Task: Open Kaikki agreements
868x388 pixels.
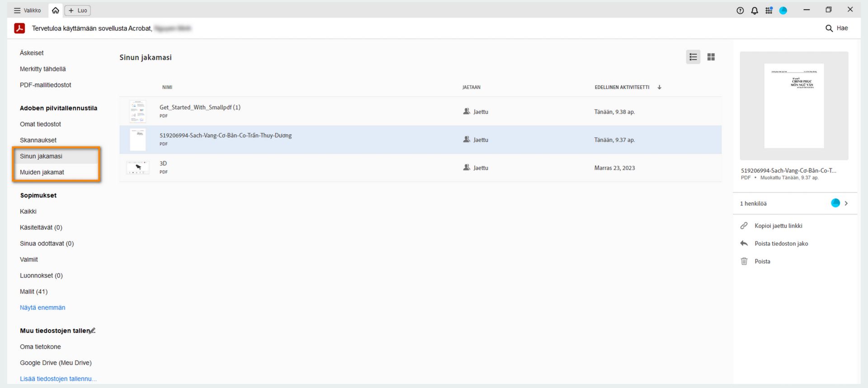Action: [x=28, y=211]
